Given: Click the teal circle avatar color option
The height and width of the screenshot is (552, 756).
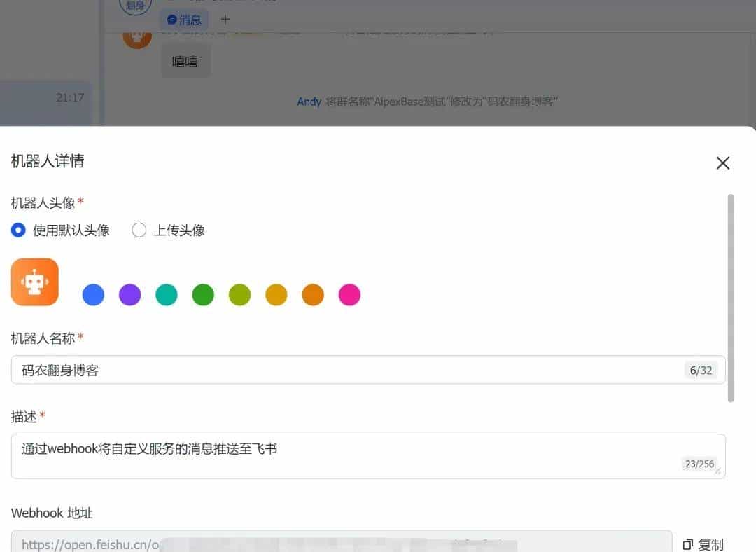Looking at the screenshot, I should pos(166,295).
